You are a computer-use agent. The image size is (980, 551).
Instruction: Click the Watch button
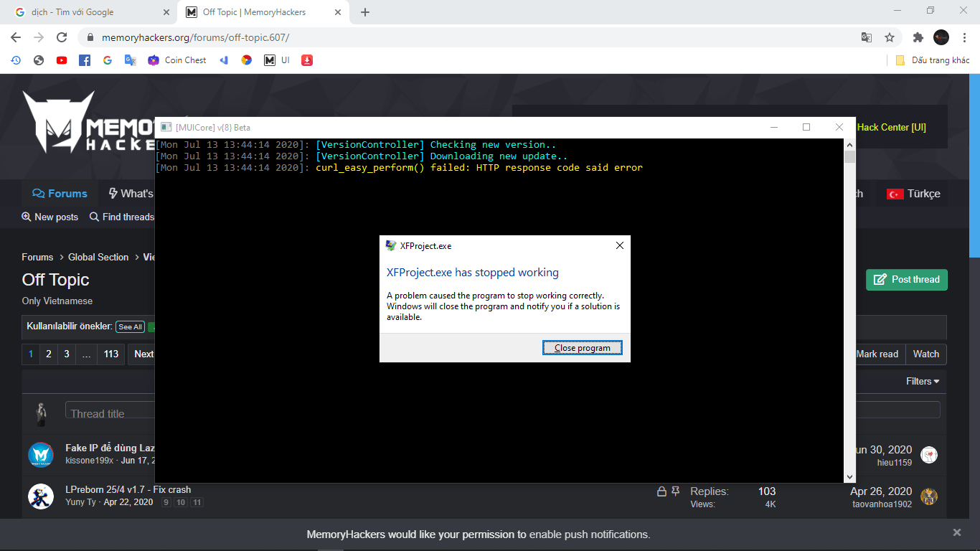pos(926,354)
